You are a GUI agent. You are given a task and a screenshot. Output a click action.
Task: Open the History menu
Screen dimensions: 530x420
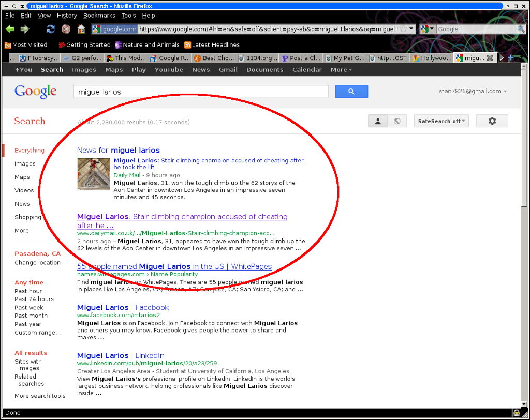point(67,15)
